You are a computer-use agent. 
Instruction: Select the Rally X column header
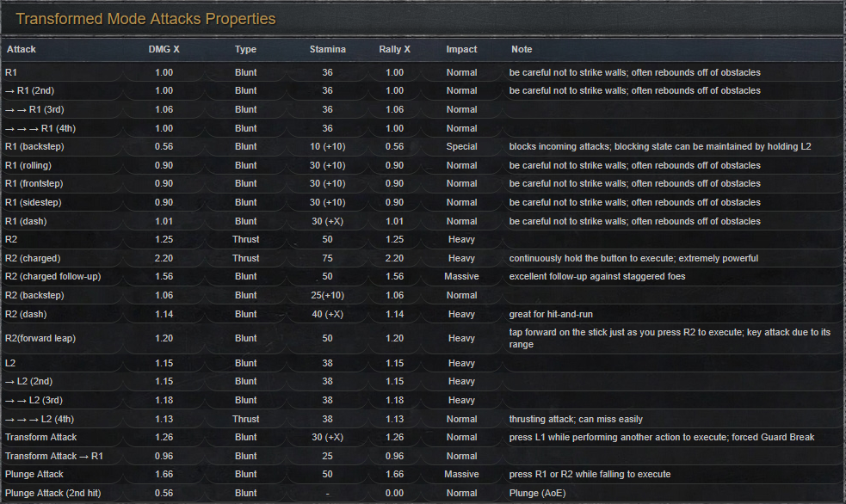394,49
